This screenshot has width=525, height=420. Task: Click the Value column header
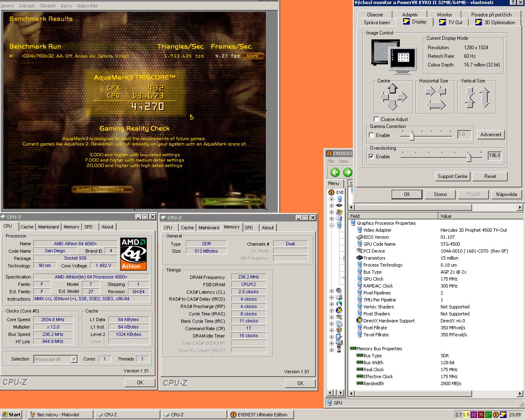481,216
